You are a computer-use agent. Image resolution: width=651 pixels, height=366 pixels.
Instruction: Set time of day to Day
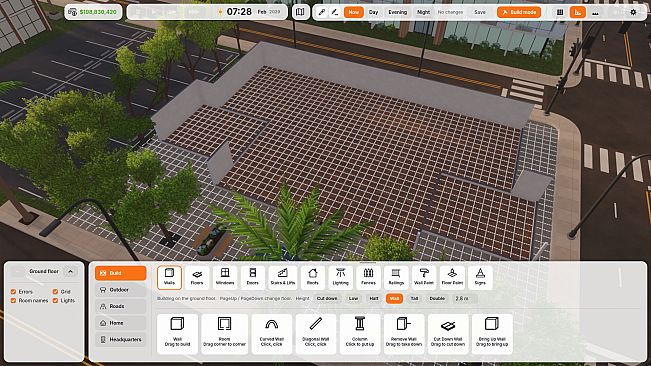374,12
